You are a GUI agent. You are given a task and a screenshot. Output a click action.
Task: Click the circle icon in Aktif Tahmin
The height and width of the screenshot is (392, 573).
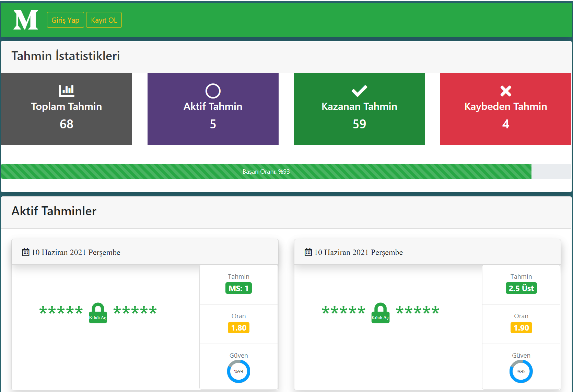(x=213, y=91)
